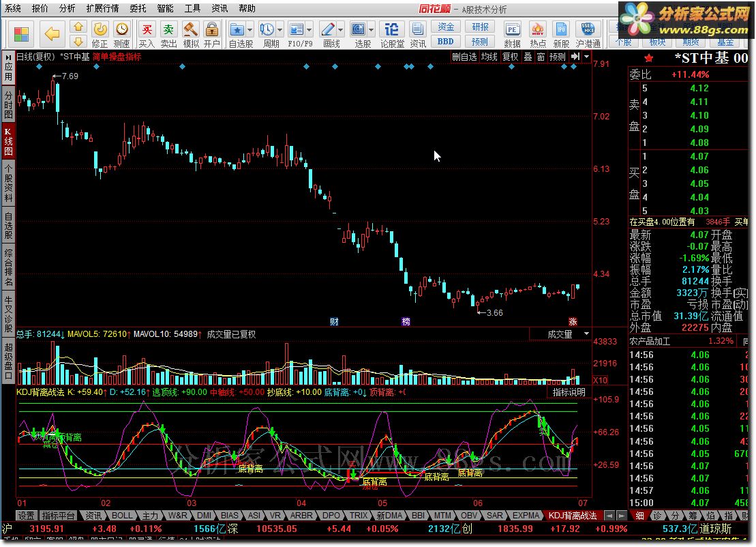
Task: Open 指标说明 indicator description
Action: (x=569, y=392)
